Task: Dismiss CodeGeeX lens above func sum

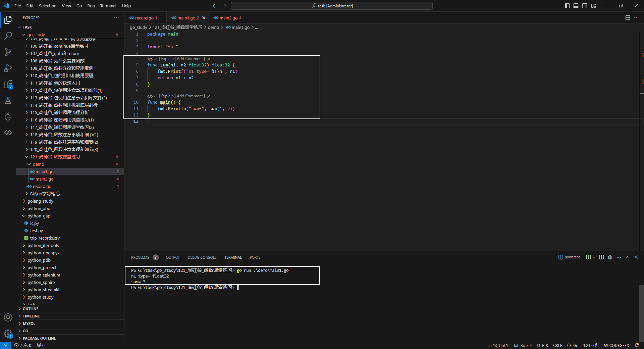Action: pyautogui.click(x=209, y=59)
